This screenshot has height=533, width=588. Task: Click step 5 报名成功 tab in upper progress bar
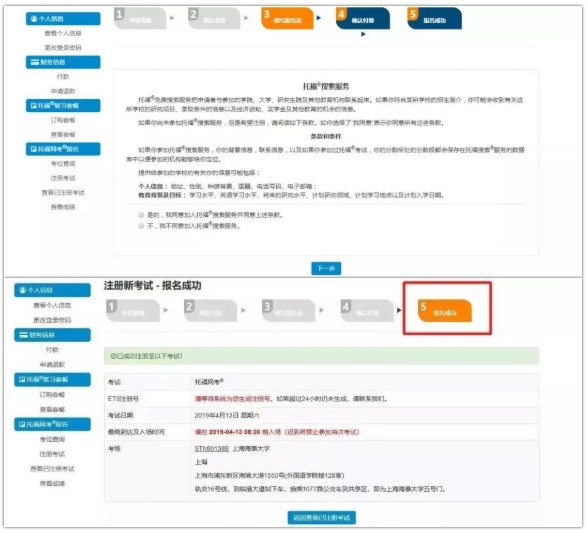(434, 18)
